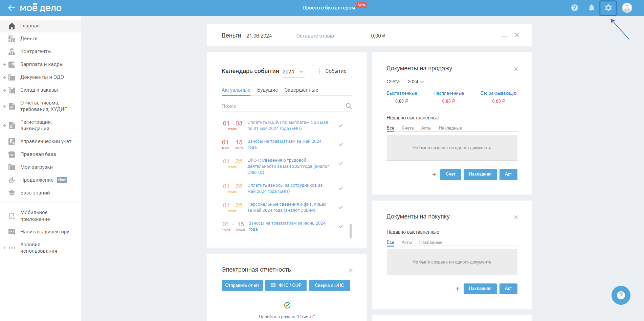This screenshot has width=644, height=321.
Task: Open the user profile avatar
Action: click(x=627, y=8)
